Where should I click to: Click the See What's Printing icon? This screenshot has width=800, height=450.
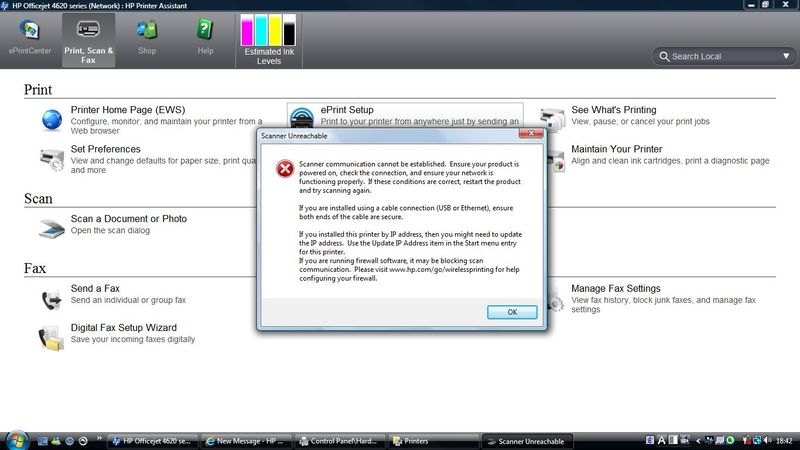click(553, 118)
